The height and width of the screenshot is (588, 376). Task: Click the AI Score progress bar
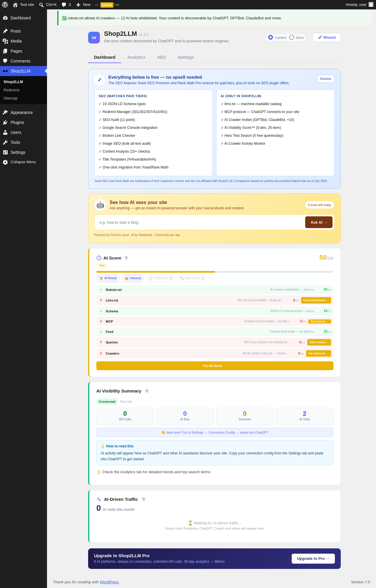pyautogui.click(x=215, y=272)
